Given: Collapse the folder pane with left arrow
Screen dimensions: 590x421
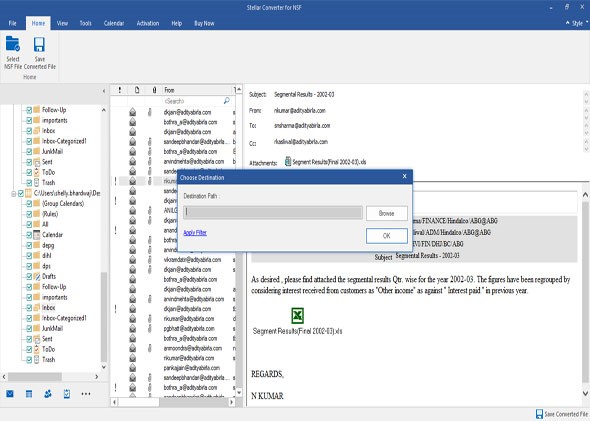Looking at the screenshot, I should pyautogui.click(x=104, y=91).
